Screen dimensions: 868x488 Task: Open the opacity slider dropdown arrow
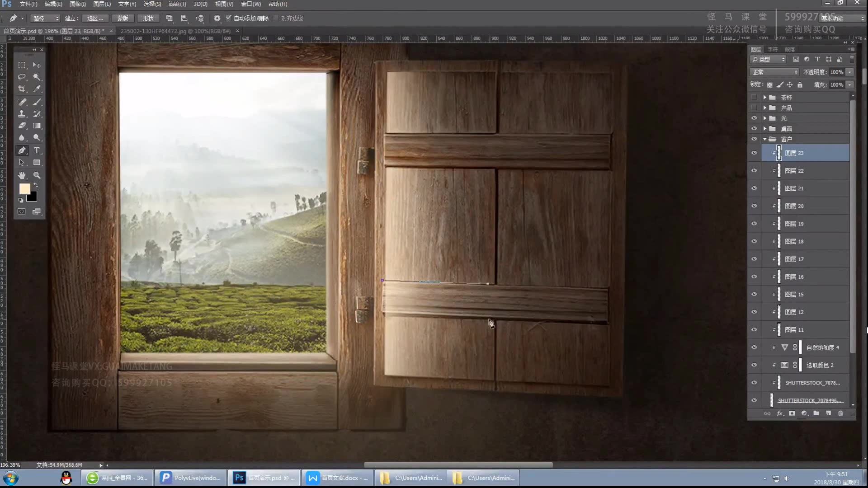tap(850, 72)
